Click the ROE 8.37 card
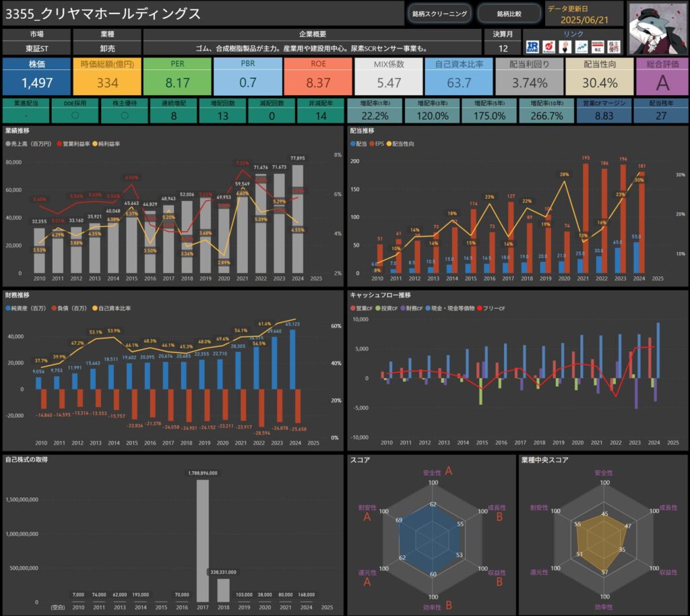 (x=318, y=76)
